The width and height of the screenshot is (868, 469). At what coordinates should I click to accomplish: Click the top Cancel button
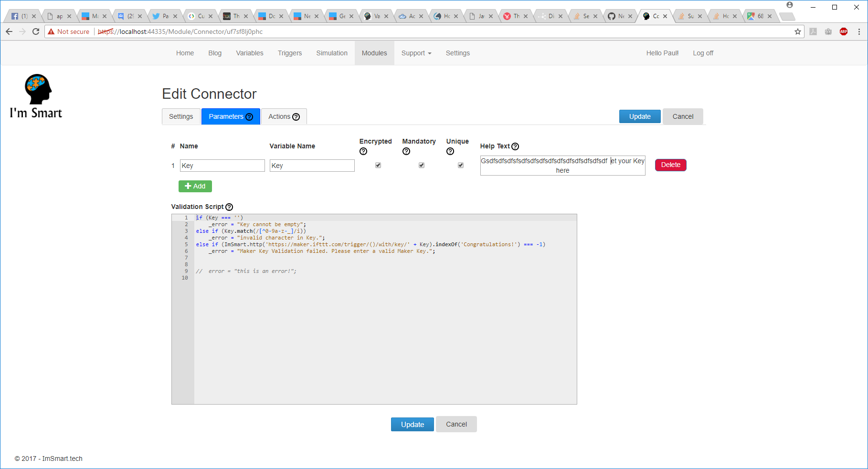coord(683,116)
